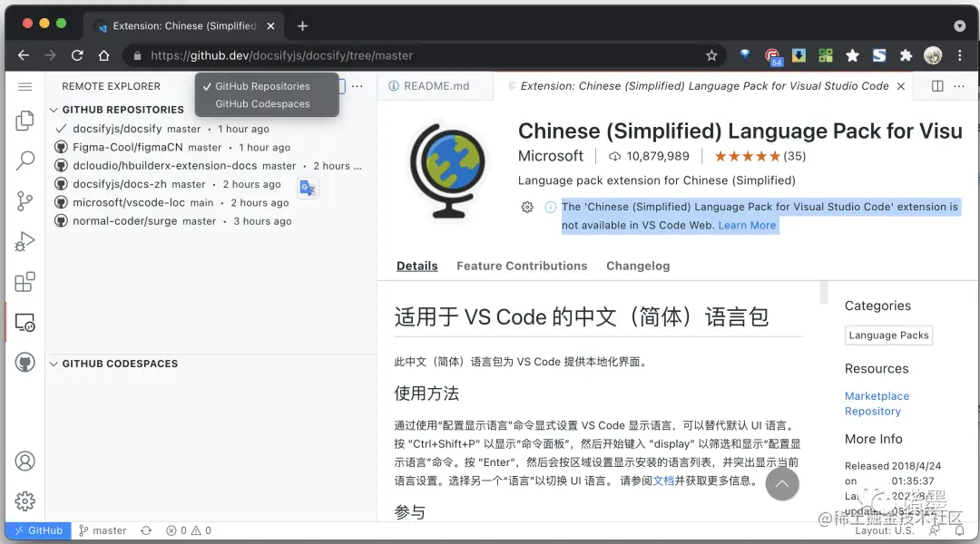Click the Google Translate floating icon
Image resolution: width=980 pixels, height=544 pixels.
308,188
